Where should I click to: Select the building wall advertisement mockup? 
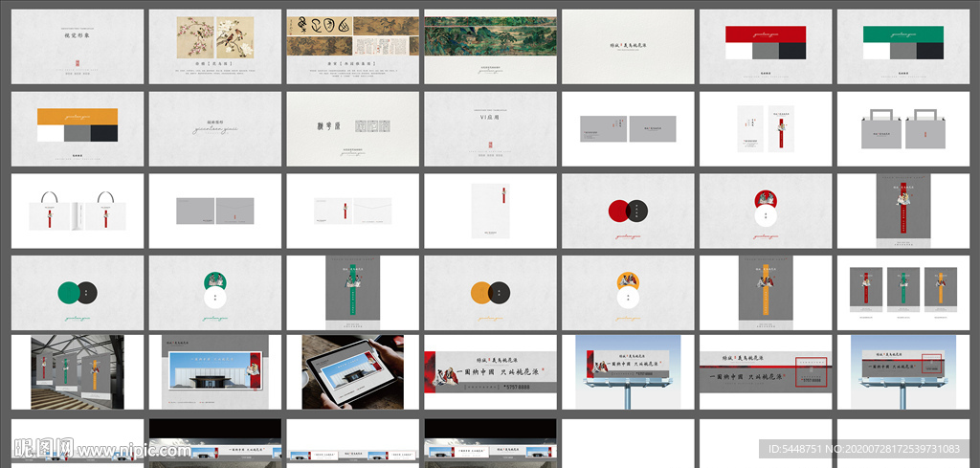(214, 371)
